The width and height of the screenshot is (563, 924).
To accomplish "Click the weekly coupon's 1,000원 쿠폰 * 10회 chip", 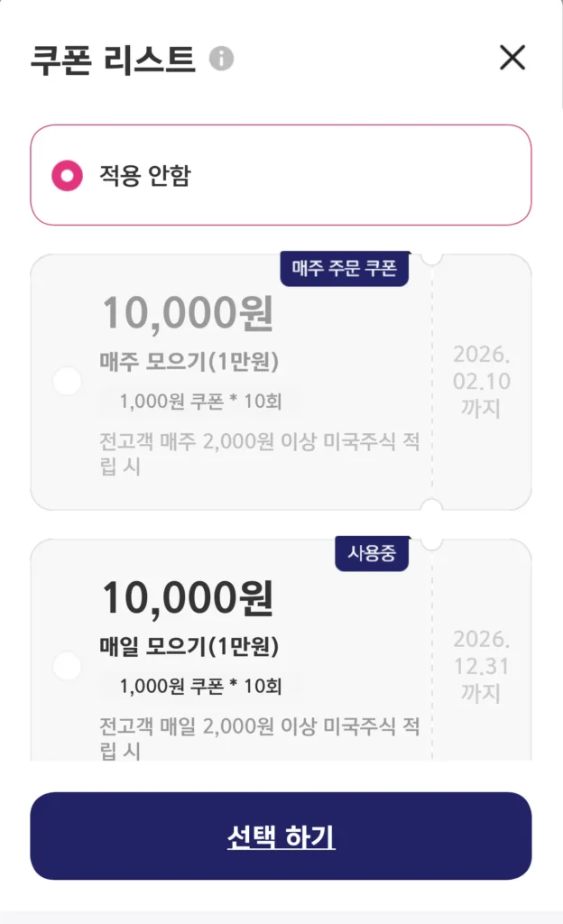I will tap(200, 402).
